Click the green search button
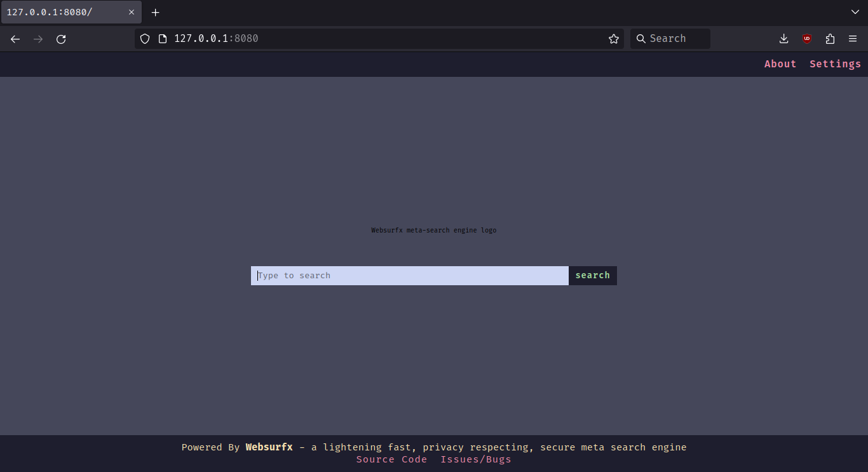This screenshot has width=868, height=472. 593,276
